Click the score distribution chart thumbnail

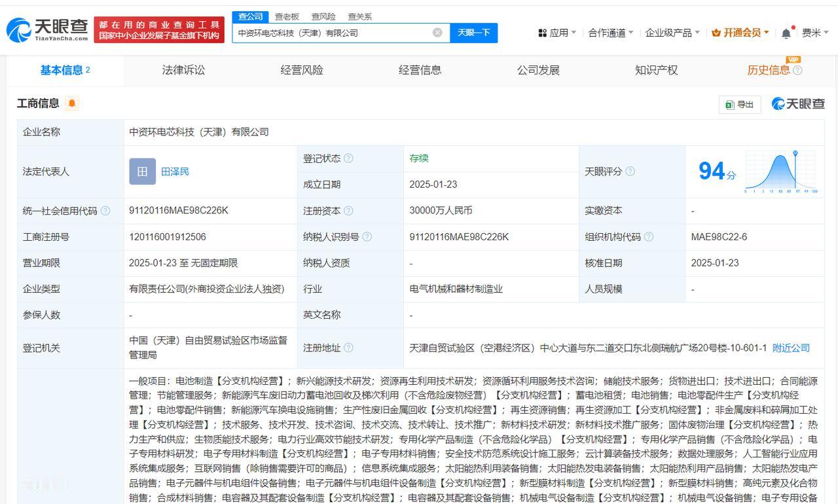coord(780,171)
